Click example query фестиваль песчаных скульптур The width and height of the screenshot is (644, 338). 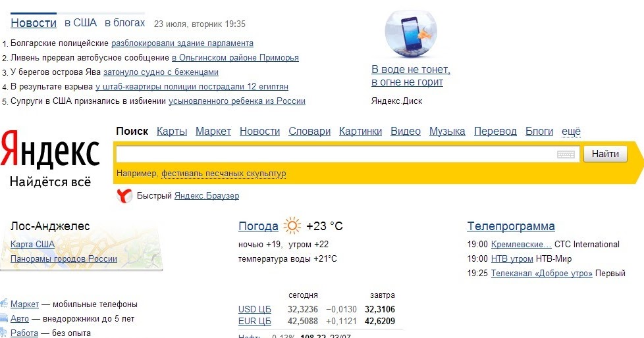(x=223, y=174)
